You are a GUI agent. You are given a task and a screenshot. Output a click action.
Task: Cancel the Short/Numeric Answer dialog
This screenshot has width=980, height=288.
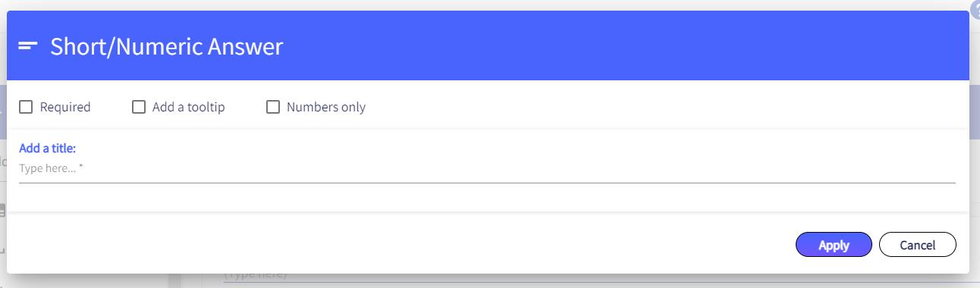tap(918, 245)
